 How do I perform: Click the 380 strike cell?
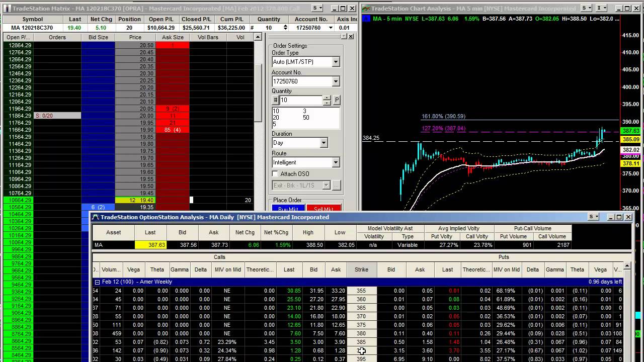(x=361, y=333)
